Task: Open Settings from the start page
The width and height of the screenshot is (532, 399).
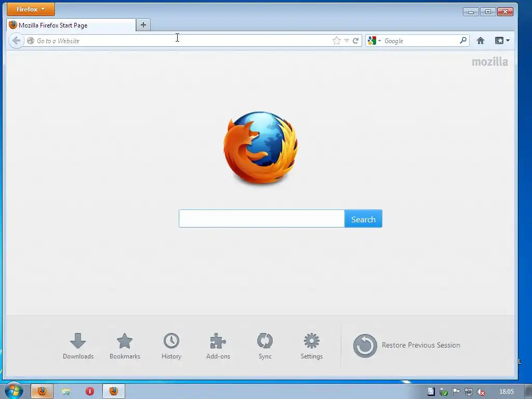Action: 312,346
